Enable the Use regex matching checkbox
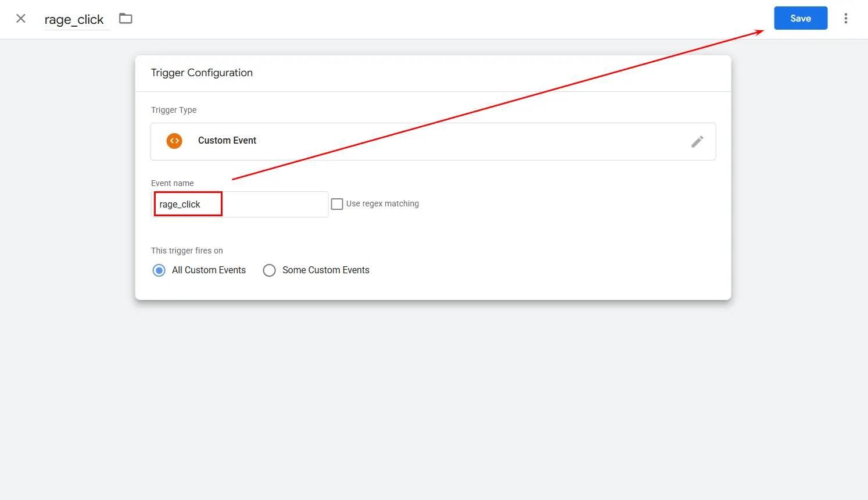Viewport: 868px width, 500px height. (337, 204)
